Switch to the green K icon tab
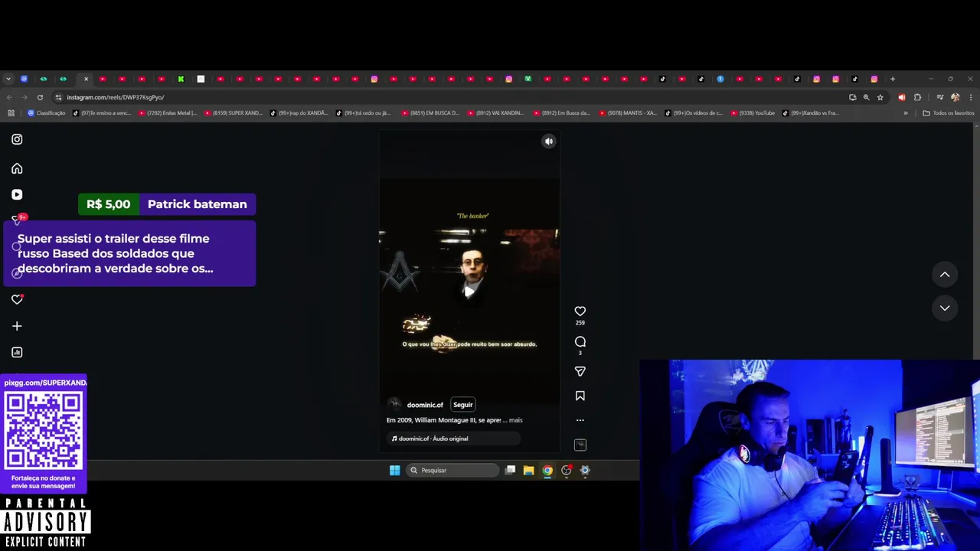Screen dimensions: 980x551 181,79
